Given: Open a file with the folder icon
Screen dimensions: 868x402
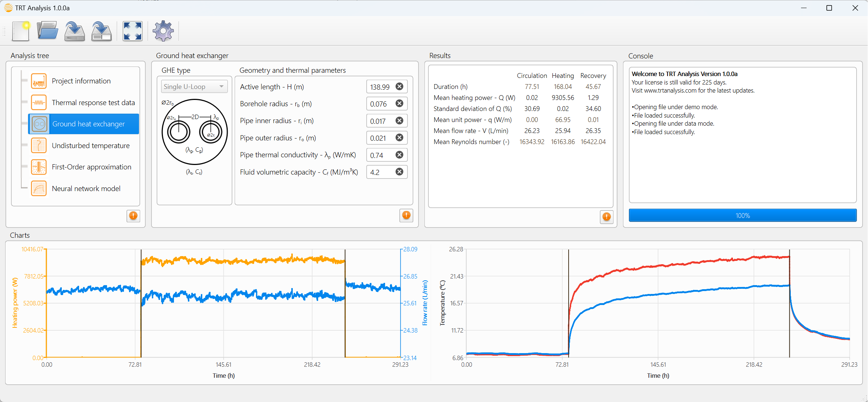Looking at the screenshot, I should tap(47, 31).
